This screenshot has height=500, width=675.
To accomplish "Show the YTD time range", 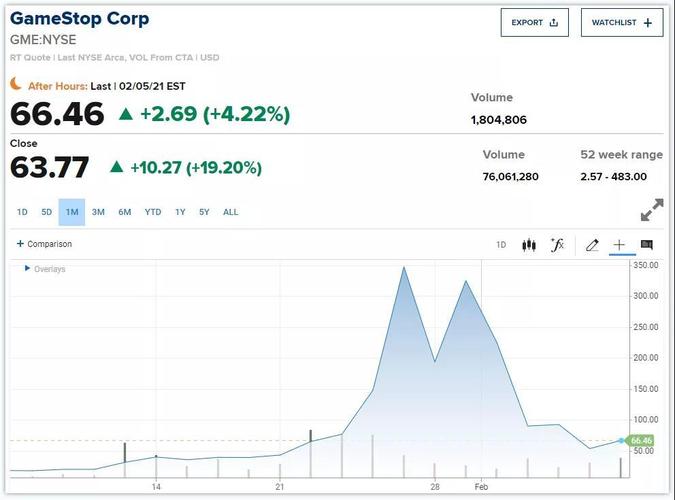I will click(153, 212).
